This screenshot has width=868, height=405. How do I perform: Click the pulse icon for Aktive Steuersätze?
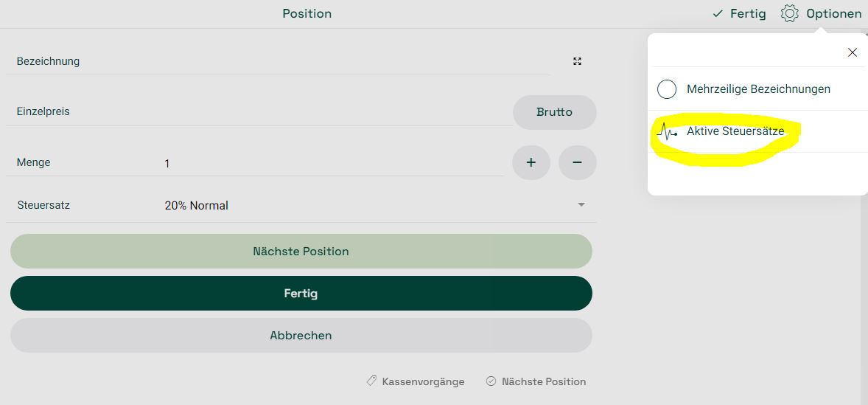[x=668, y=132]
